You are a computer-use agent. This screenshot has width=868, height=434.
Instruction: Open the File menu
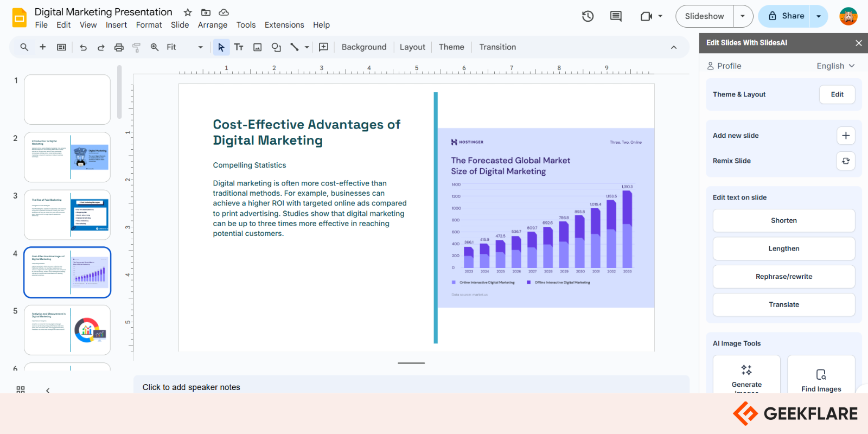(41, 25)
